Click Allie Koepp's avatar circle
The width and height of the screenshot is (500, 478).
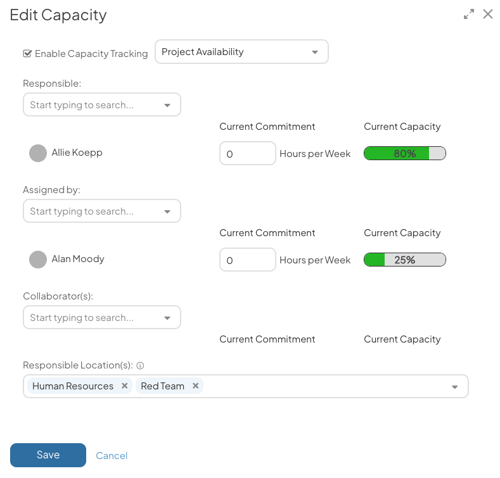[x=38, y=153]
